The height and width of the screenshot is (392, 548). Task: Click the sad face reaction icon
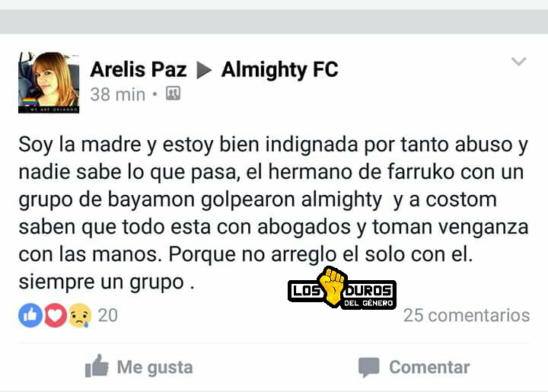click(80, 315)
